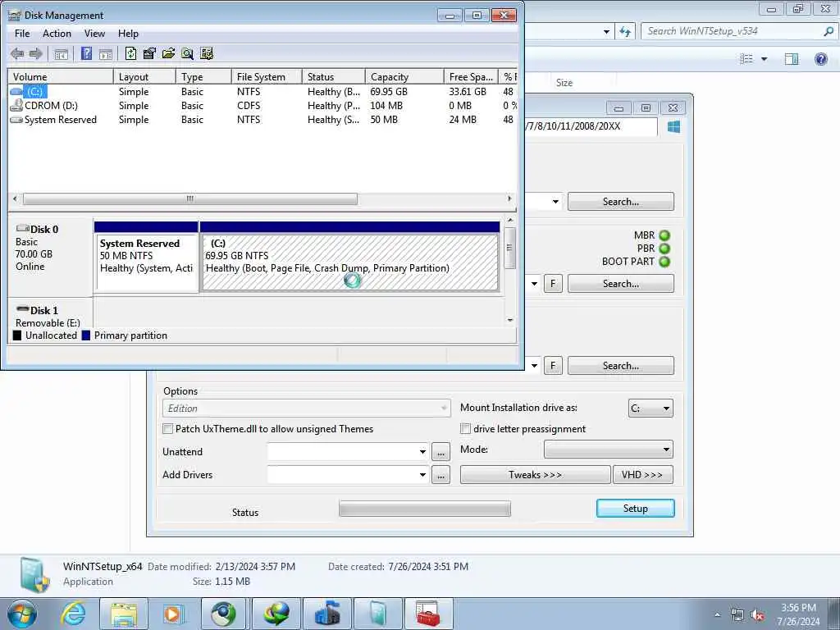Open the Mount Installation drive C: dropdown

coord(651,409)
